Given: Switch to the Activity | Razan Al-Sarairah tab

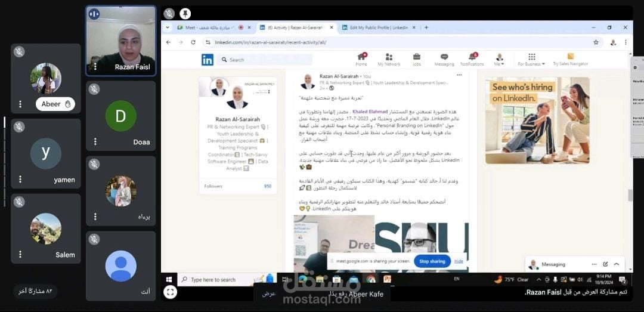Looking at the screenshot, I should [x=295, y=27].
